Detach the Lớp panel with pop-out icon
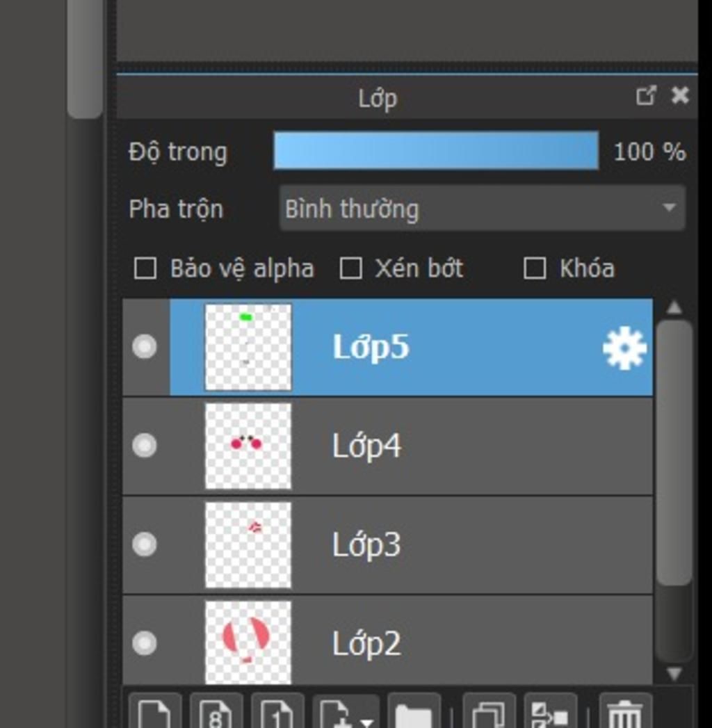 (x=646, y=96)
